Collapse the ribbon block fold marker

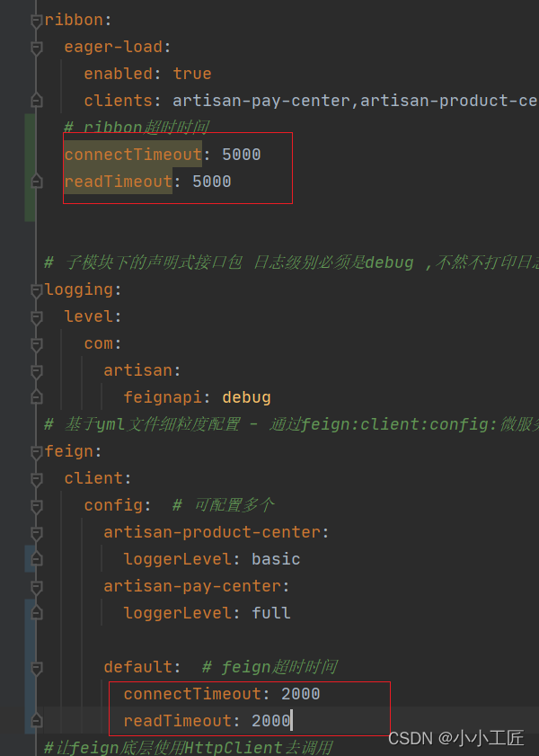(x=36, y=20)
